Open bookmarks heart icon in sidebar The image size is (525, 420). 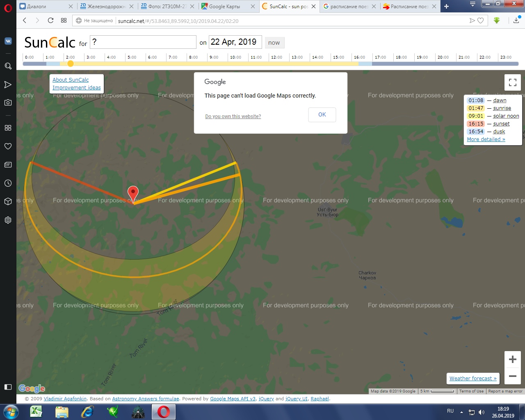coord(8,146)
